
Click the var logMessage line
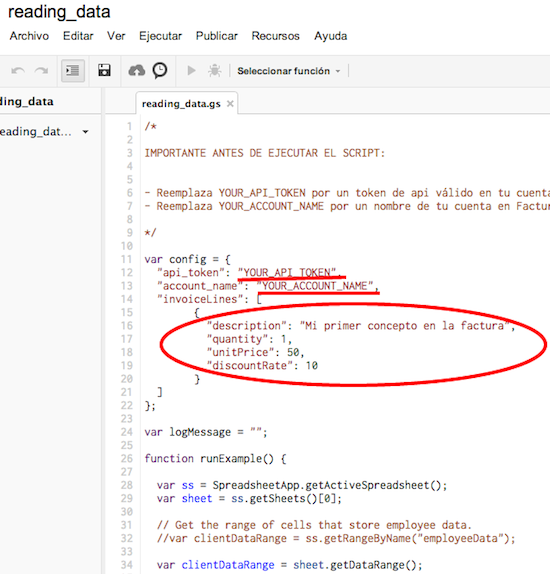pyautogui.click(x=206, y=432)
